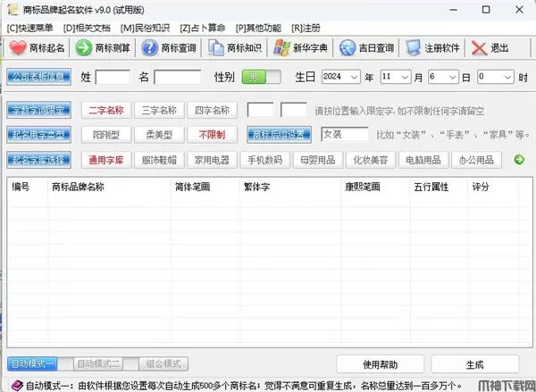Open 商标知识 documents icon
The image size is (536, 392).
(x=216, y=48)
